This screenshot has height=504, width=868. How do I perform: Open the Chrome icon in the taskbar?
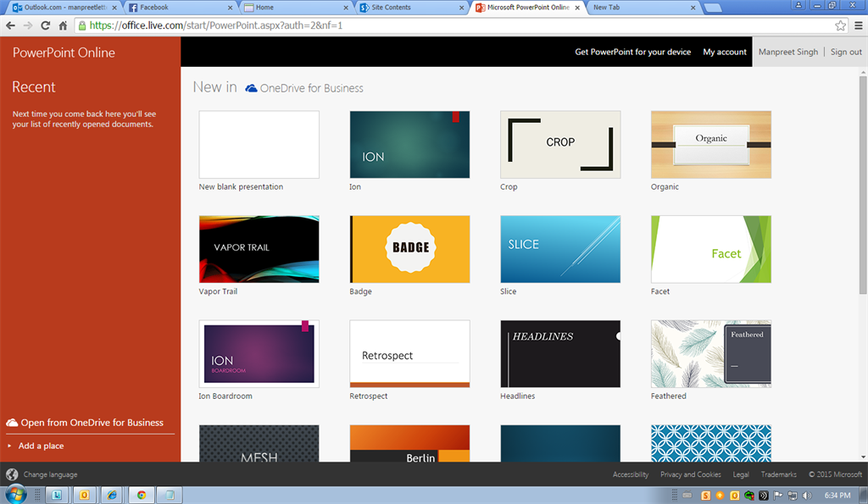142,495
